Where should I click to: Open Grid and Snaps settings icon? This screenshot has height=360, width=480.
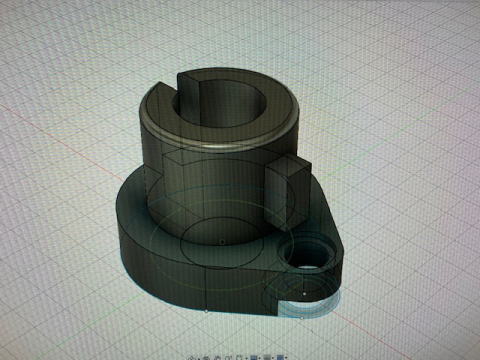[x=267, y=358]
